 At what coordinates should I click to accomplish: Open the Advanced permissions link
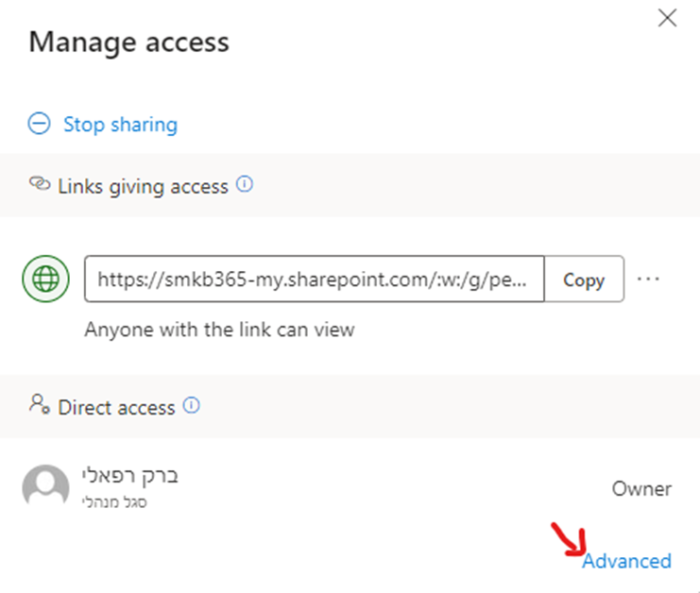(627, 561)
